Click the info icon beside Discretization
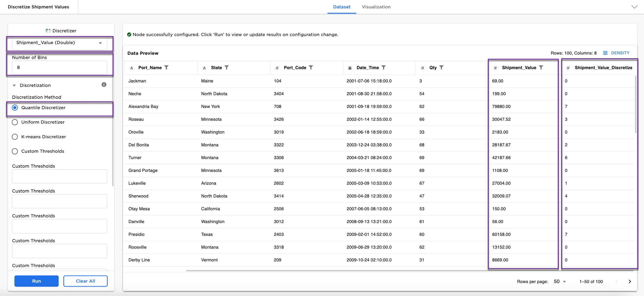 104,85
